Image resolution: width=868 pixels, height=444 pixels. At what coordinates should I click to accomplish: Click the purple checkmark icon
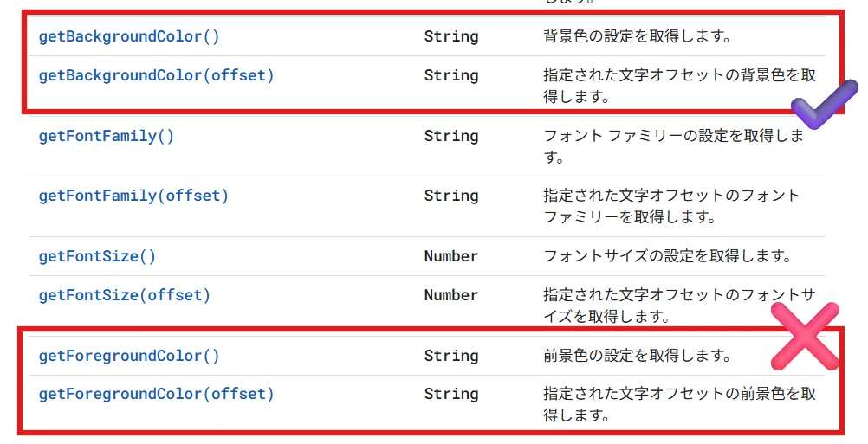(825, 105)
